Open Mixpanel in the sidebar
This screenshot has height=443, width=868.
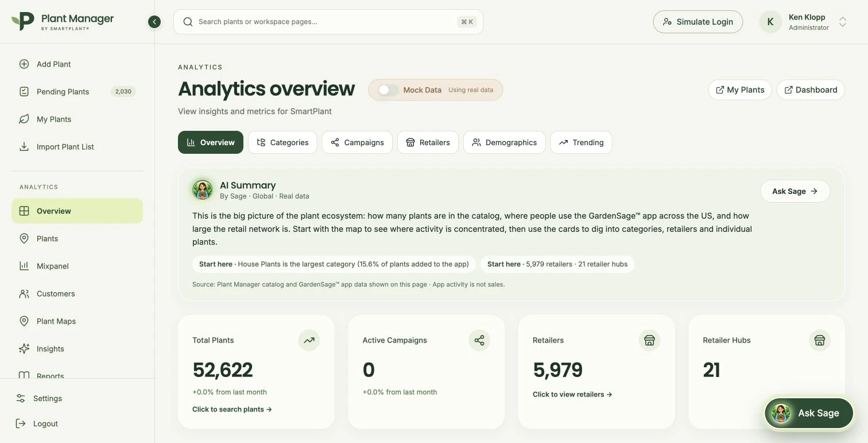click(x=77, y=266)
